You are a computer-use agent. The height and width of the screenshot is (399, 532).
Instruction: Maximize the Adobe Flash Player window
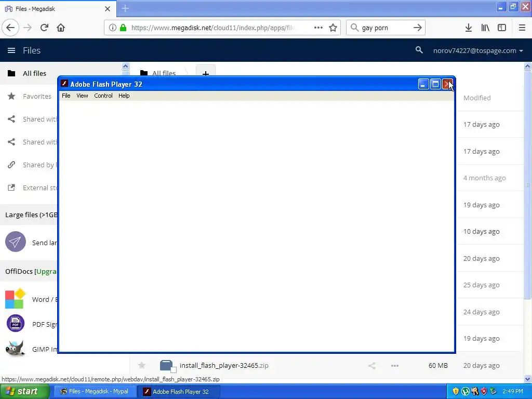click(436, 84)
